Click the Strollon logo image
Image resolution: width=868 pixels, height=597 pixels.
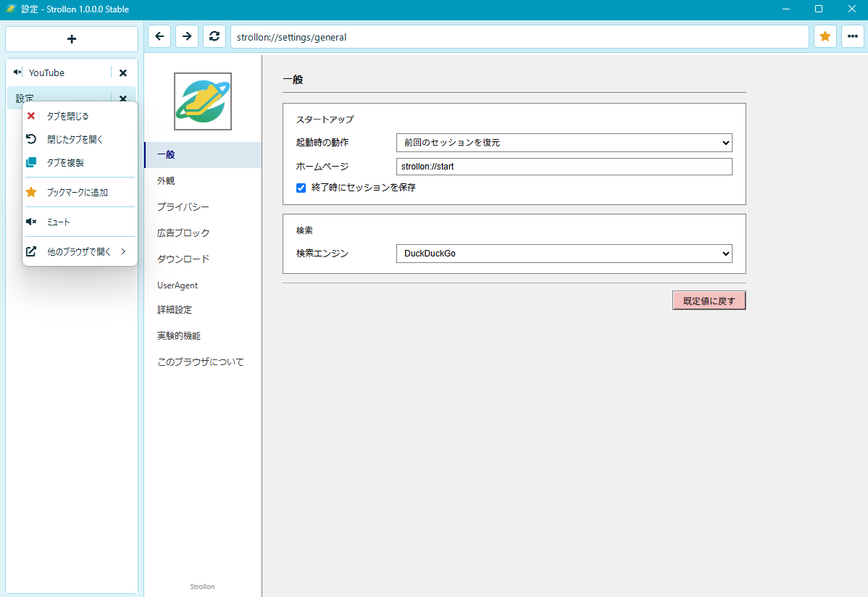tap(203, 101)
